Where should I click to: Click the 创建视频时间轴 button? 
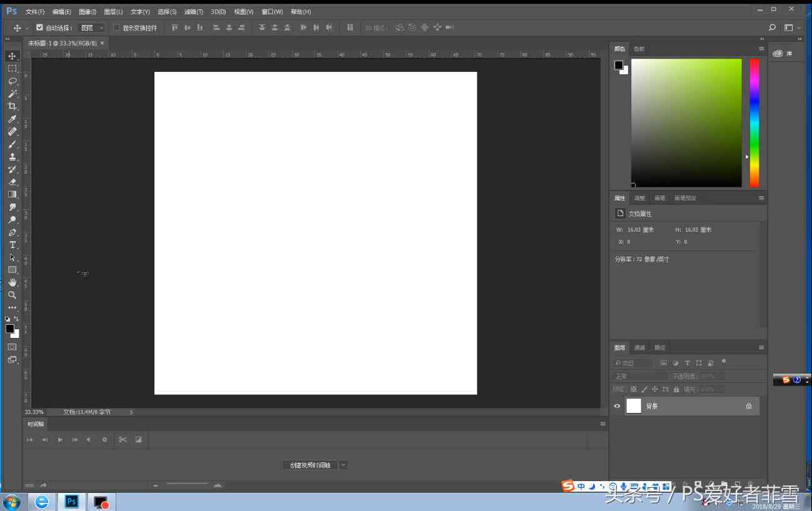pos(310,465)
